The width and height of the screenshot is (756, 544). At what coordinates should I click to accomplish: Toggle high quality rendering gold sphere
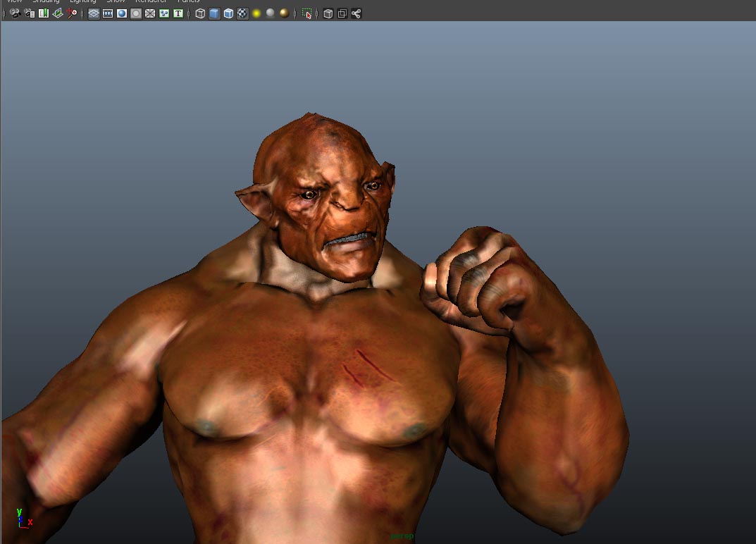[285, 13]
